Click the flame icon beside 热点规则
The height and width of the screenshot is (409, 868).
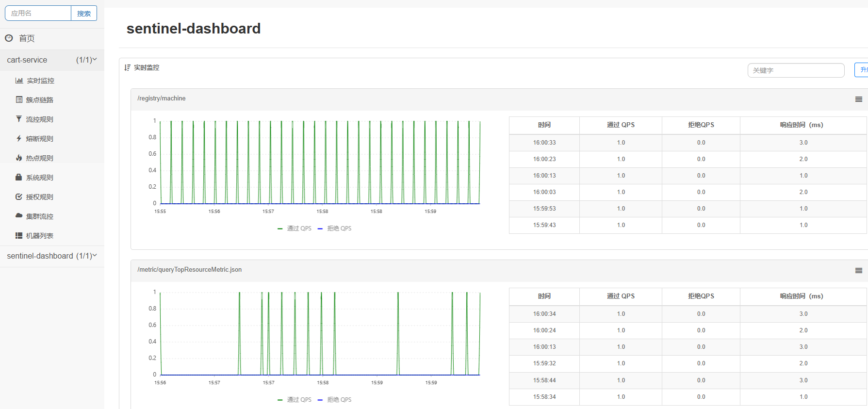pos(19,158)
